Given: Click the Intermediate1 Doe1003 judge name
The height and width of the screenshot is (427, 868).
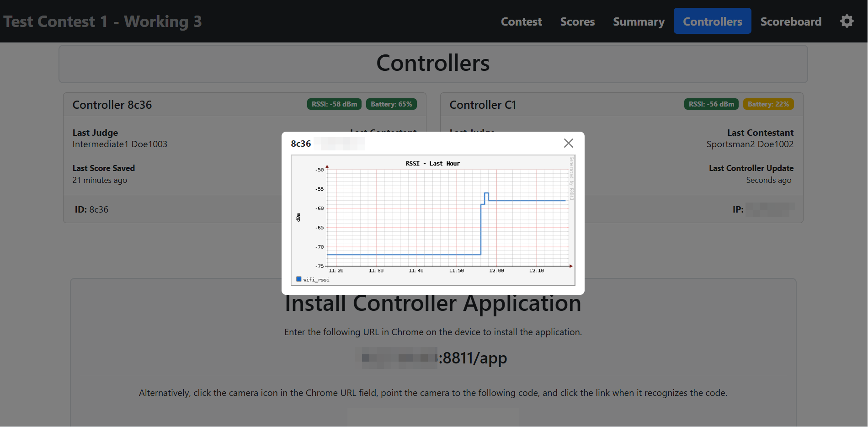Looking at the screenshot, I should 120,144.
